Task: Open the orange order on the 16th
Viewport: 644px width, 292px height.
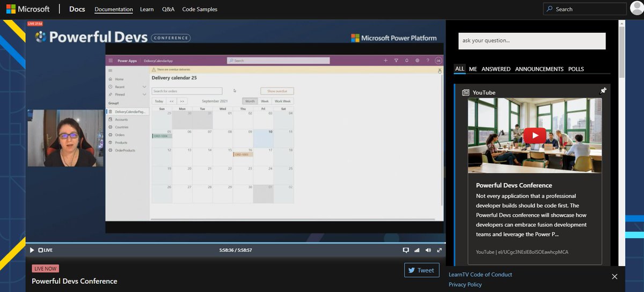Action: coord(243,154)
